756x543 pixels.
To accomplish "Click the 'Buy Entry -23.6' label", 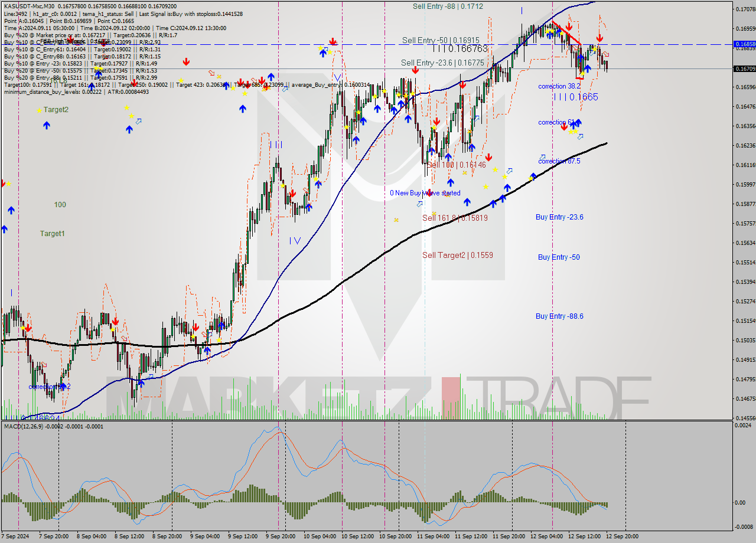I will click(559, 217).
